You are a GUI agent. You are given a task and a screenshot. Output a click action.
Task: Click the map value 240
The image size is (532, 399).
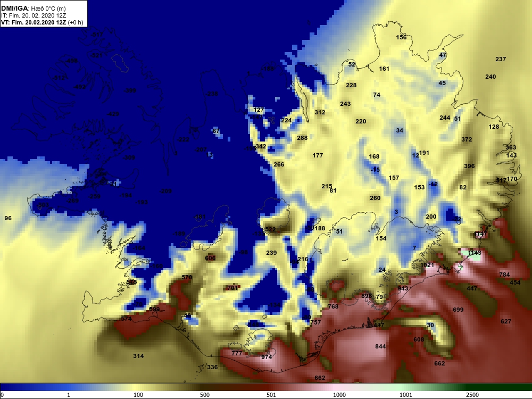click(491, 77)
